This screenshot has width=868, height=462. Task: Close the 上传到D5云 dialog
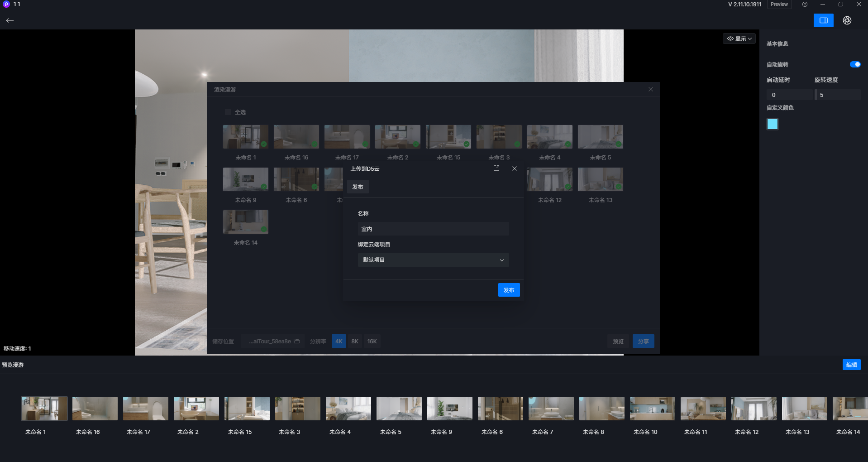click(515, 168)
